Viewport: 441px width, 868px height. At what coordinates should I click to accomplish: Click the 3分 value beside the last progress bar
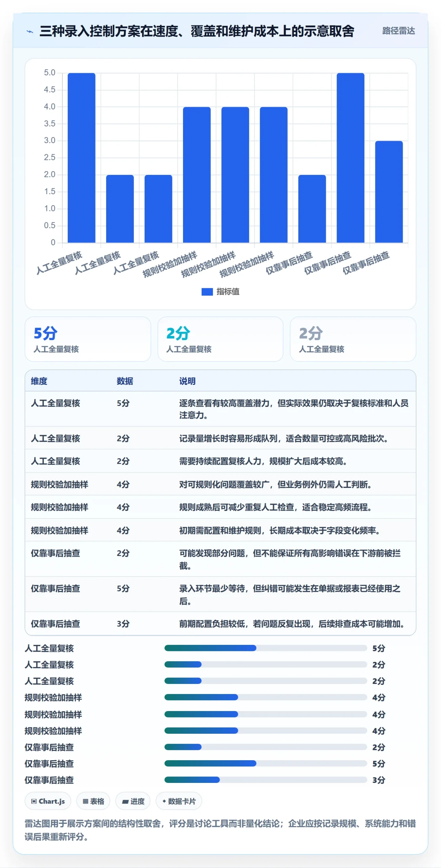[x=378, y=780]
